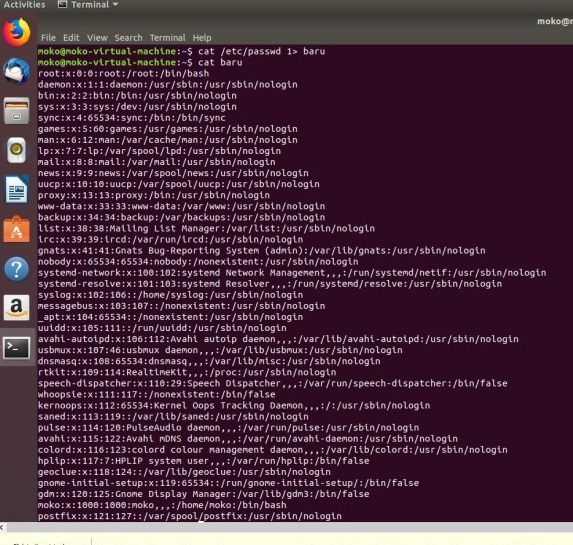Click the dnsmasq:x:108 line
Image resolution: width=573 pixels, height=545 pixels.
[x=209, y=361]
